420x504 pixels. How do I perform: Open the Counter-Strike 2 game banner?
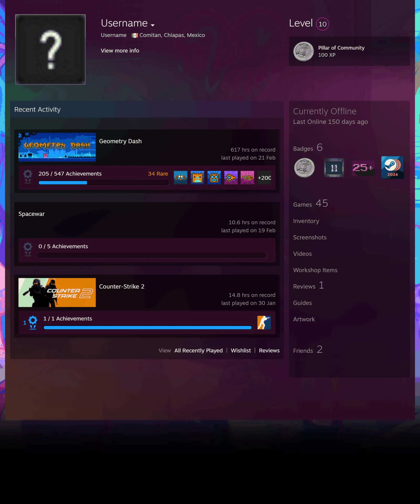57,292
